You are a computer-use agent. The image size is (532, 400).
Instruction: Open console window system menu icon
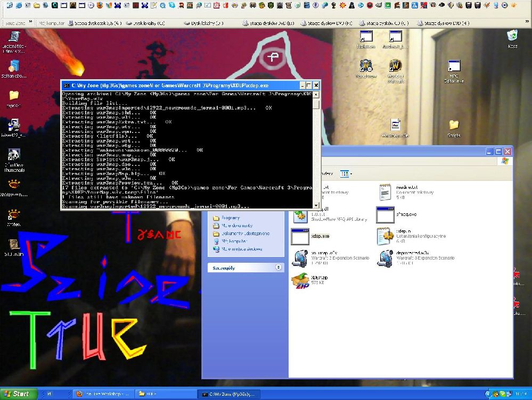pyautogui.click(x=67, y=86)
